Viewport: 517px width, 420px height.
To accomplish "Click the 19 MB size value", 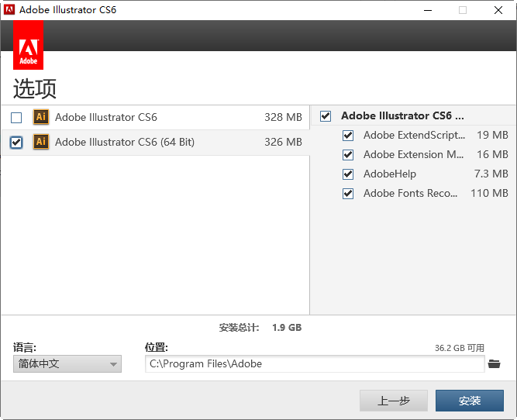I will click(492, 135).
